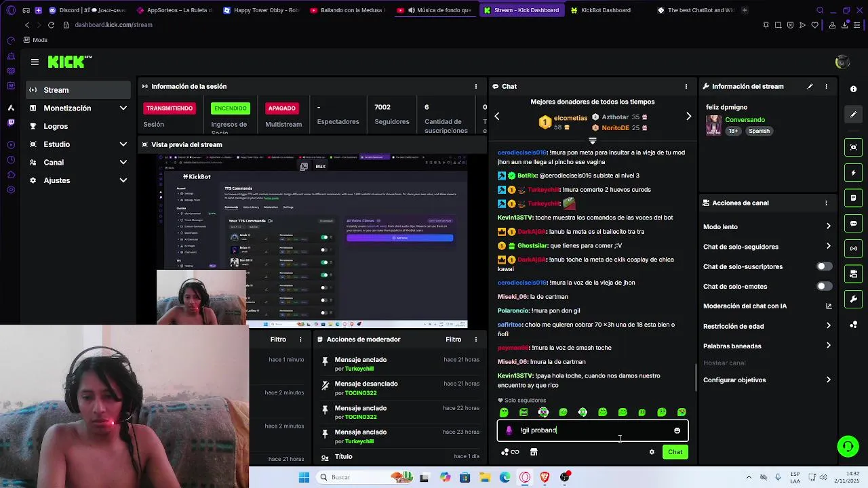Open options menu of Acciones de moderador

tap(476, 339)
